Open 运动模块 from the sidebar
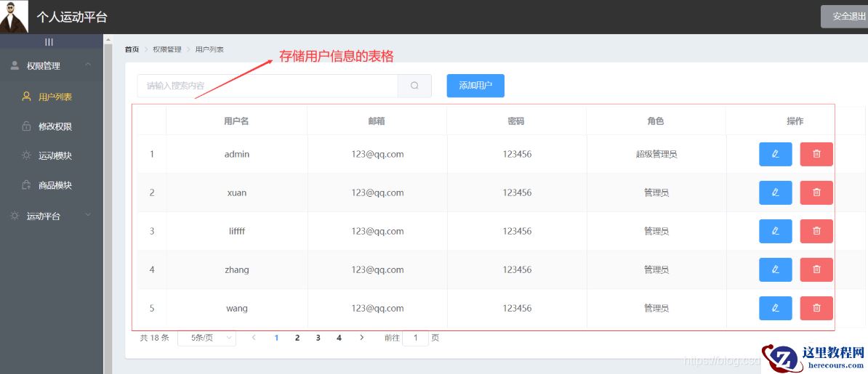This screenshot has width=868, height=374. [x=55, y=155]
